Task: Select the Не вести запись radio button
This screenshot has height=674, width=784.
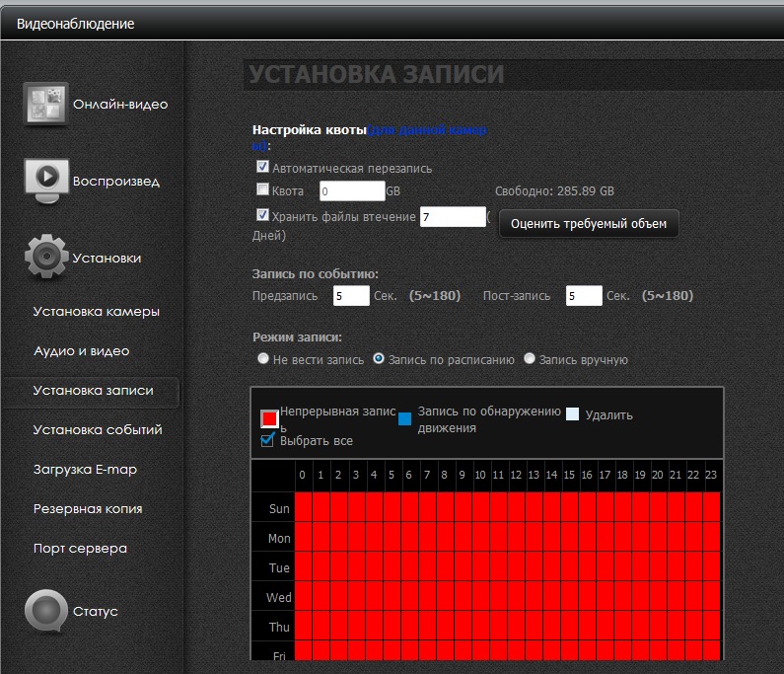Action: pos(263,359)
